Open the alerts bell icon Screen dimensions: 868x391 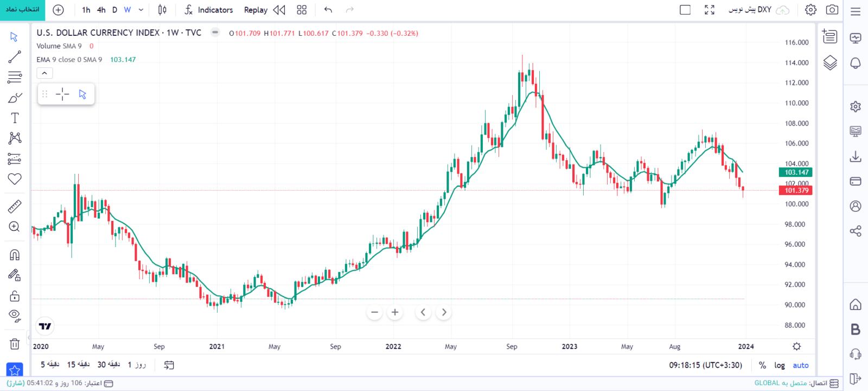[856, 63]
